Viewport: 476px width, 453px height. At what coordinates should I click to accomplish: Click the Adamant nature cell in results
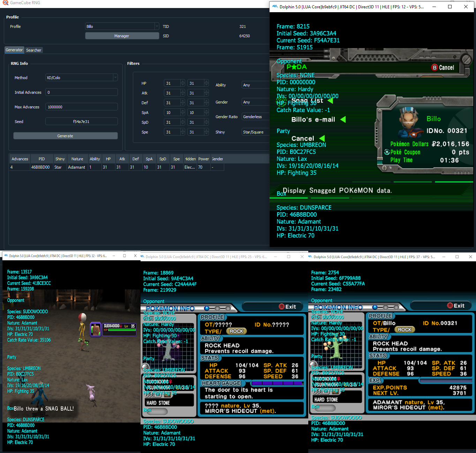[x=77, y=167]
